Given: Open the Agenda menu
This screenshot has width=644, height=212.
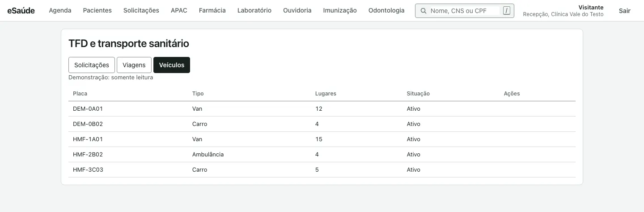Looking at the screenshot, I should [x=60, y=10].
